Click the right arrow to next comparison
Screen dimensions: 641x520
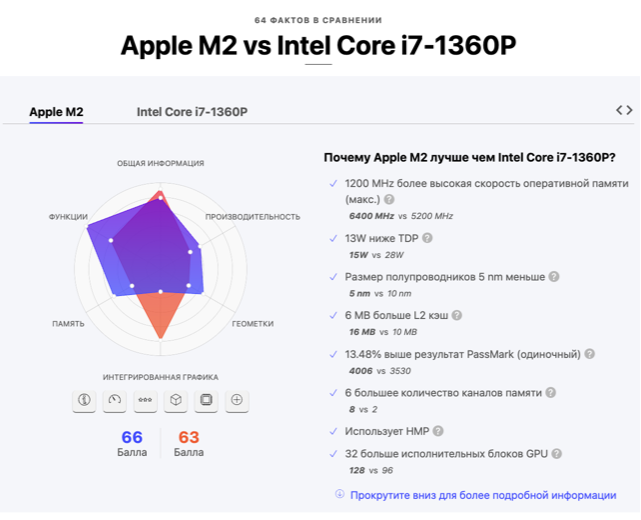click(630, 110)
